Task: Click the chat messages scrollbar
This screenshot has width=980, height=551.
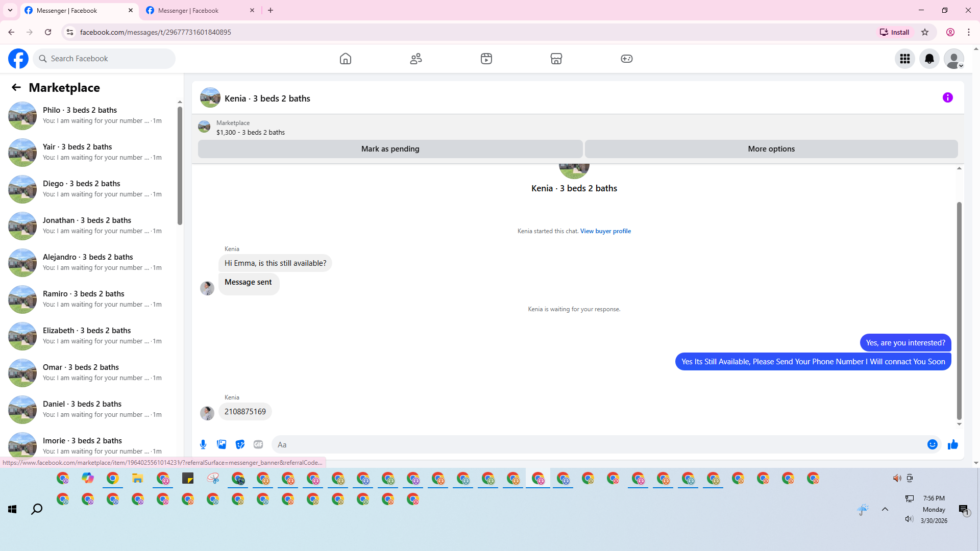Action: pyautogui.click(x=959, y=310)
